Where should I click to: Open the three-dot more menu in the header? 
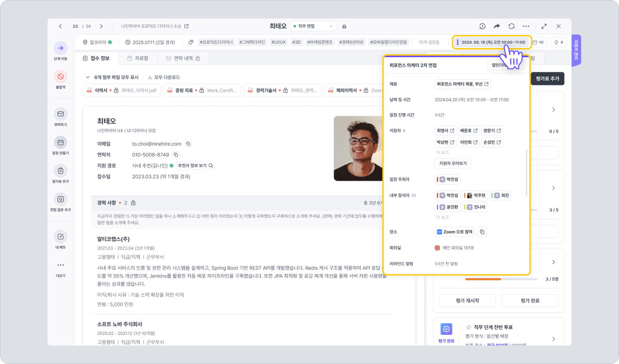(526, 26)
